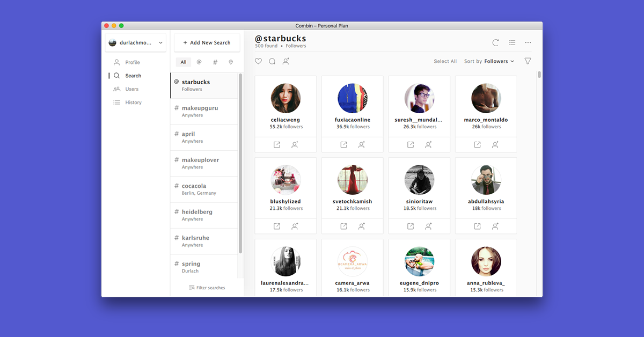Open celiacweng's profile in external link
The width and height of the screenshot is (644, 337).
tap(277, 144)
